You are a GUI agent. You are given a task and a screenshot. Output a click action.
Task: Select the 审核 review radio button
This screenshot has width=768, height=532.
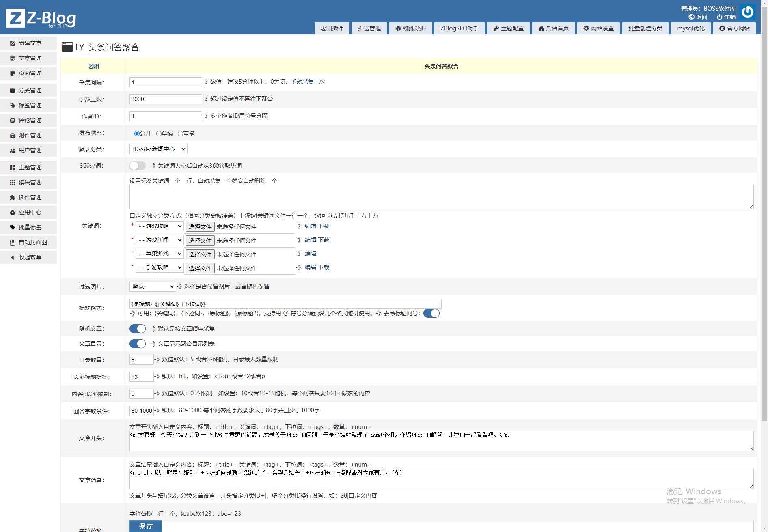pos(180,134)
